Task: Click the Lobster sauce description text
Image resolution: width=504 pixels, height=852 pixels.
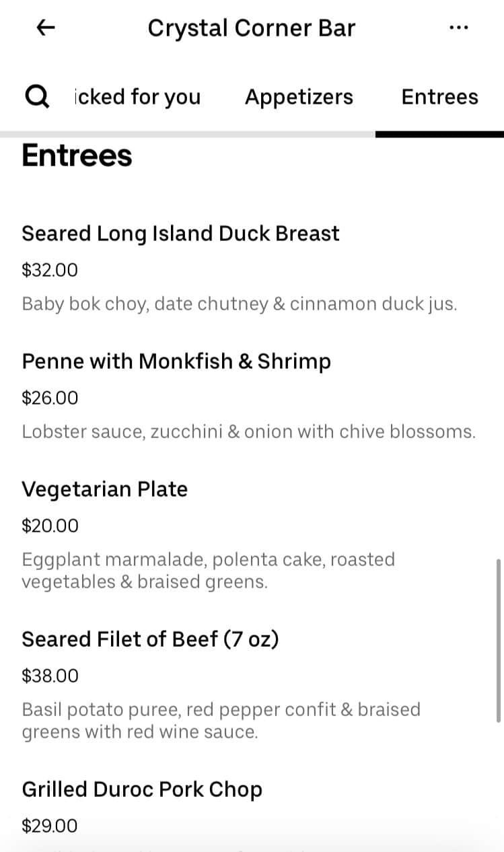Action: pos(248,432)
